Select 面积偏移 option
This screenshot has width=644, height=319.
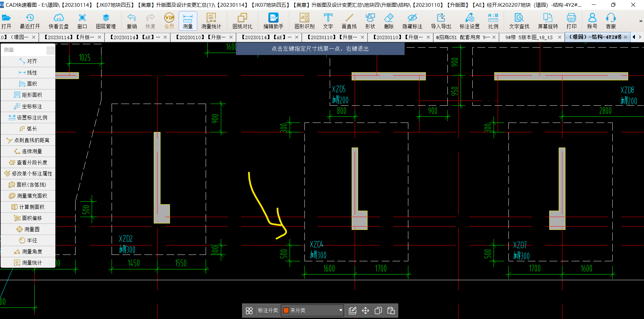[28, 218]
